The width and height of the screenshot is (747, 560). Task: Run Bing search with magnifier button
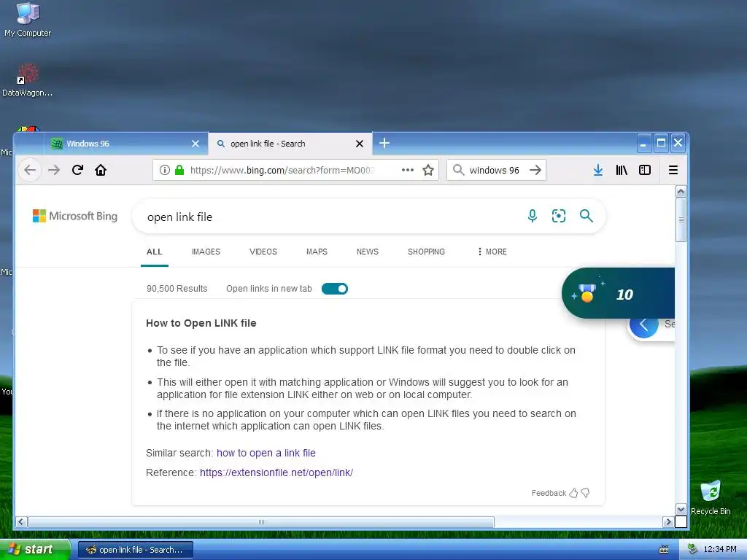tap(587, 216)
